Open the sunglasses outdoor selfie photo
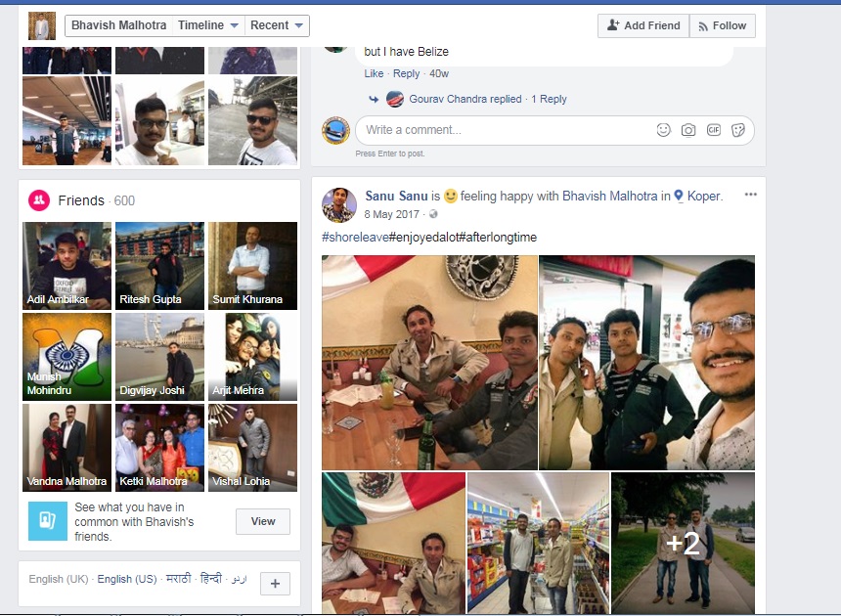841x616 pixels. (252, 120)
